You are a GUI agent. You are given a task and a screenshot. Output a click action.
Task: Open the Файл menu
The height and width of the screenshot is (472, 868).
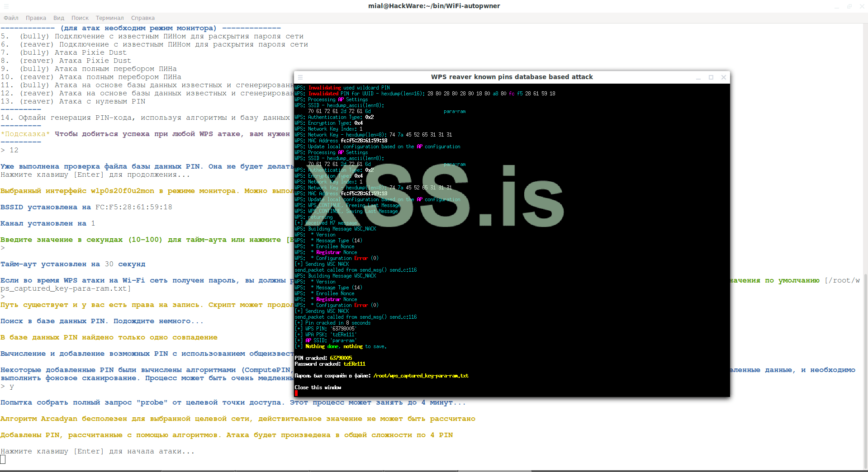click(x=11, y=18)
